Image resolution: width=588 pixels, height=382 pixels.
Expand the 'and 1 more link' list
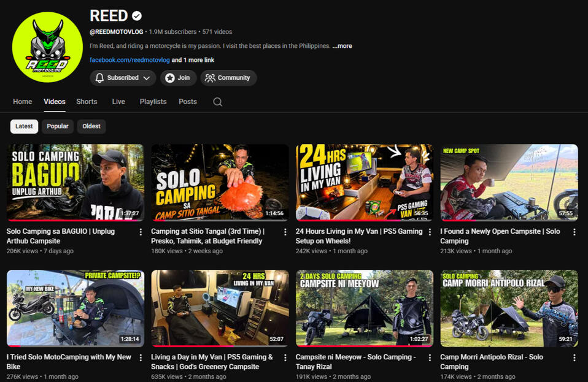point(193,60)
